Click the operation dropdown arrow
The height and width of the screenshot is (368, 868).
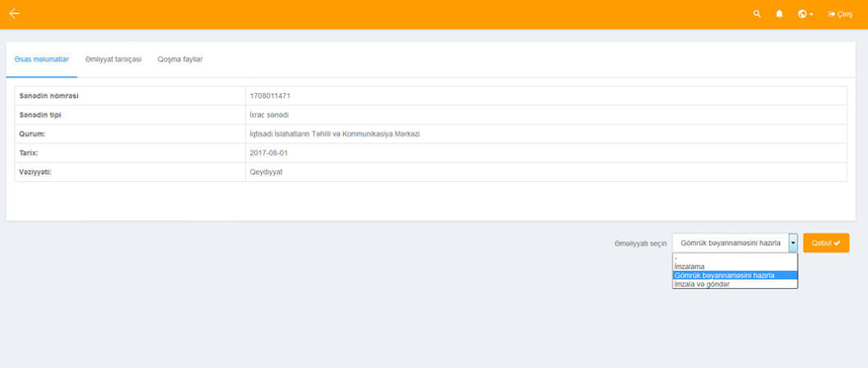click(793, 242)
